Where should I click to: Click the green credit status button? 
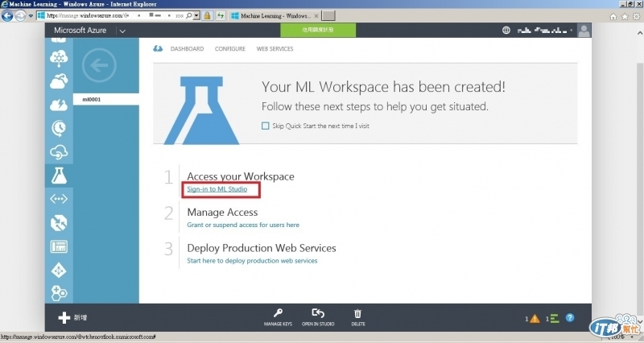tap(318, 30)
